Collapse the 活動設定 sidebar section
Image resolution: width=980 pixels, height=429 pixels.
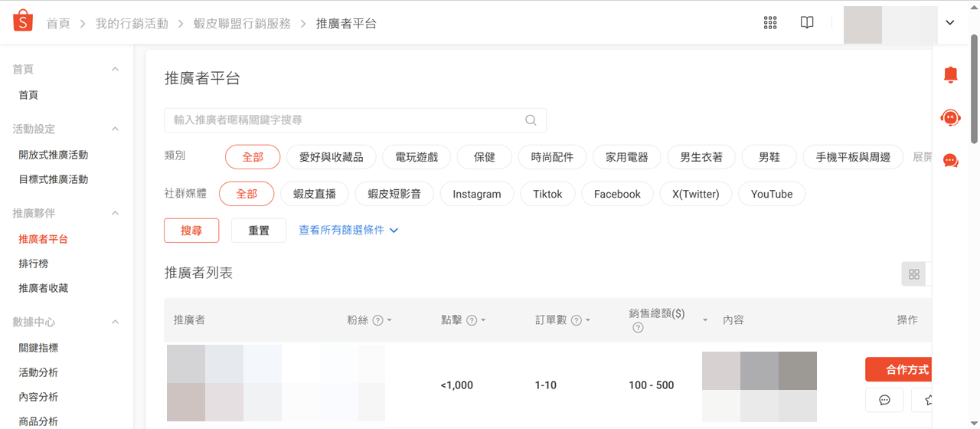[115, 129]
